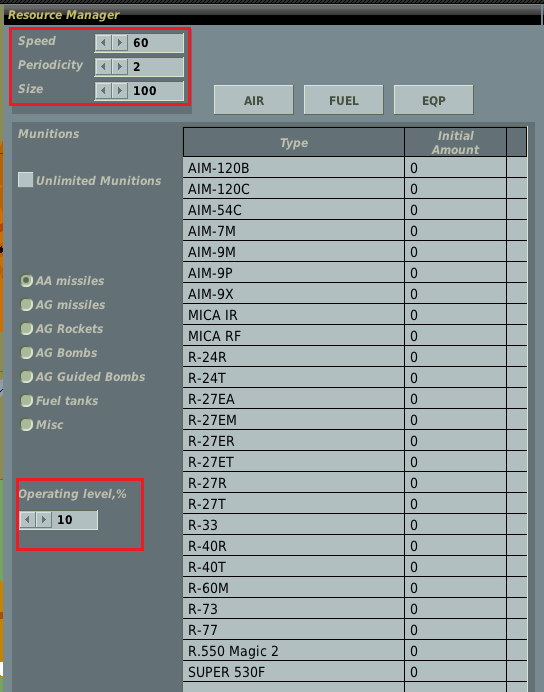Select the MICA RF row

point(355,336)
